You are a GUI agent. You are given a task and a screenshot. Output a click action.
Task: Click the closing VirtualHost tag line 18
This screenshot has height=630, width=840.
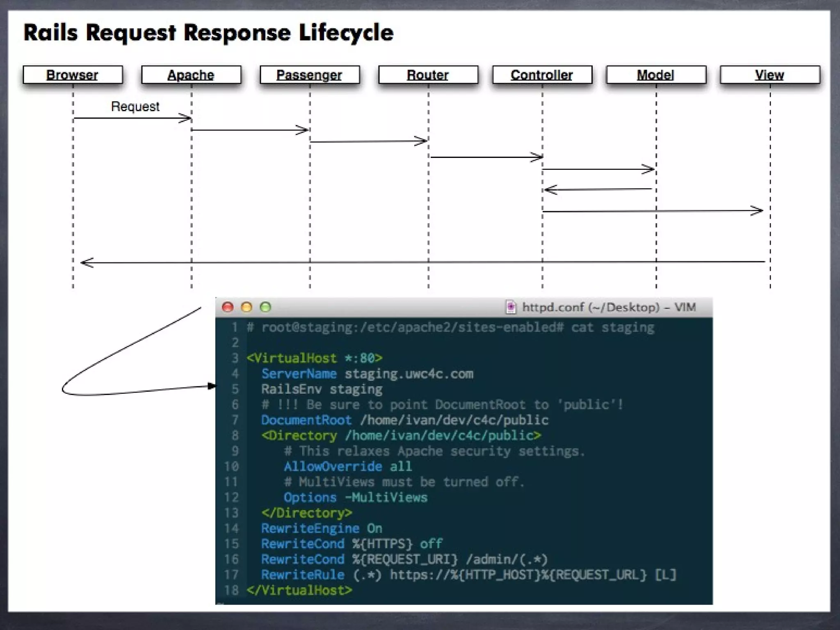[x=299, y=590]
